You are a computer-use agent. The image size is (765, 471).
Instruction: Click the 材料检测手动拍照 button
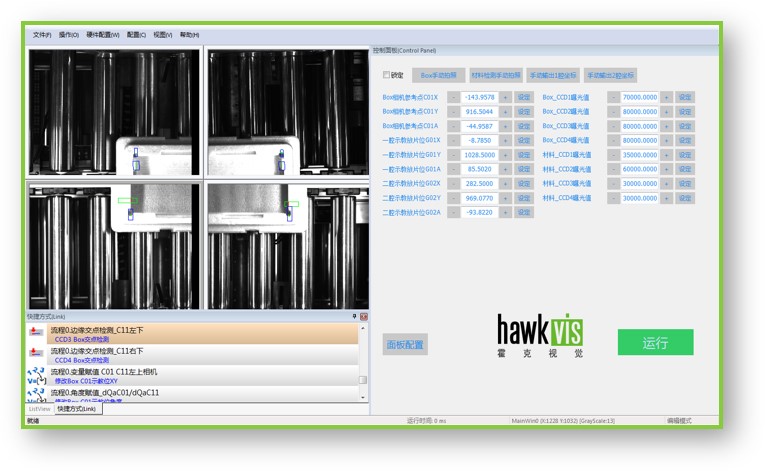(496, 75)
